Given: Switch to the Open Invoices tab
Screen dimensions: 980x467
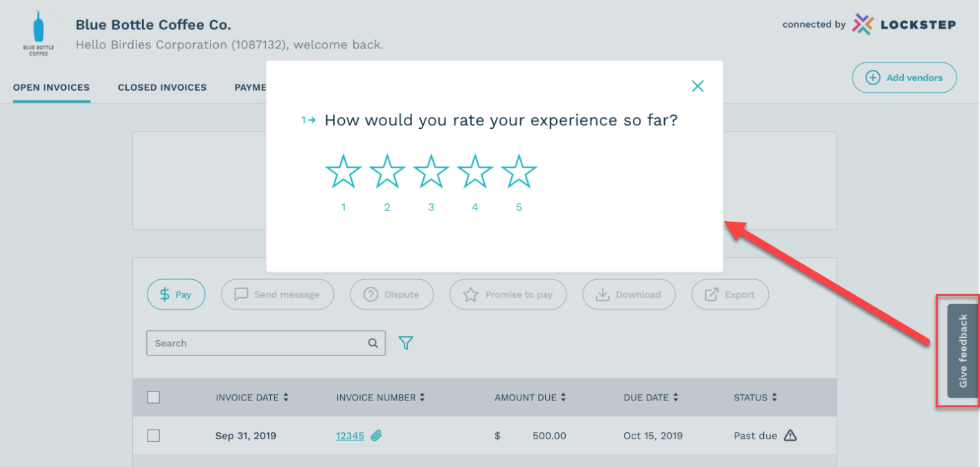Looking at the screenshot, I should tap(51, 88).
